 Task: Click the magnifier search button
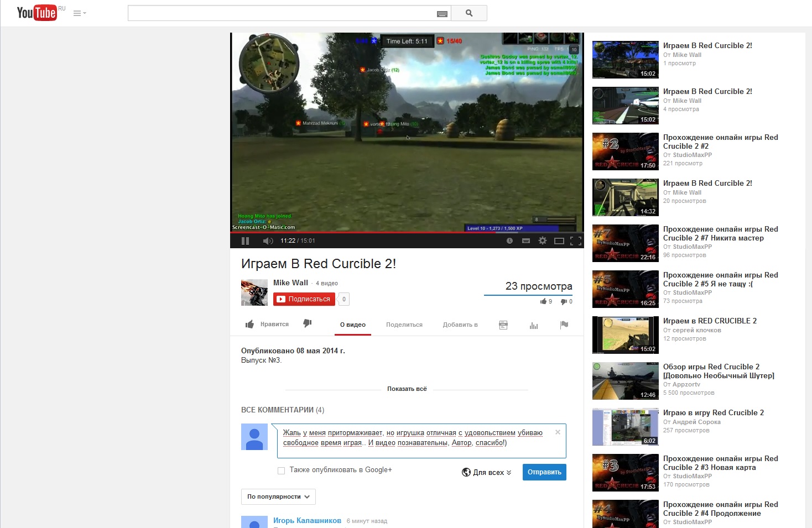469,13
